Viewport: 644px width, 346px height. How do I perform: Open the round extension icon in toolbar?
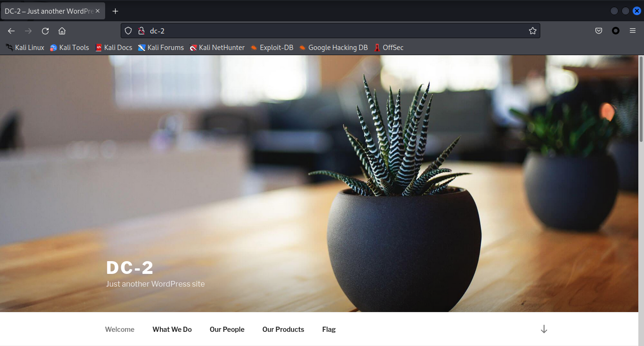[x=616, y=31]
